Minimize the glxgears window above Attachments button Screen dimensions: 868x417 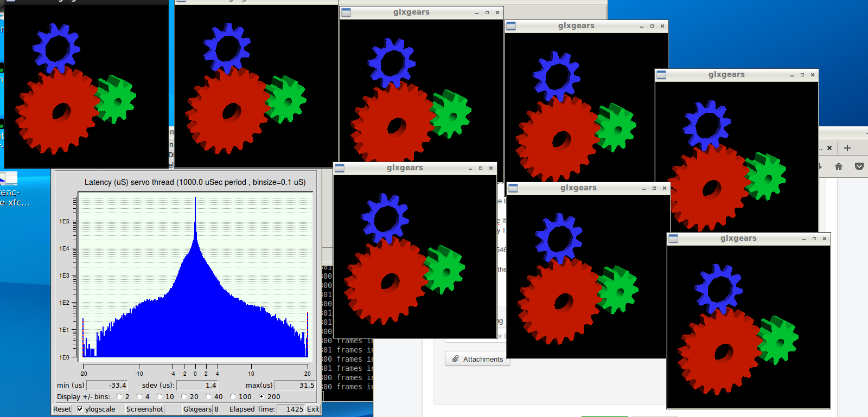644,188
